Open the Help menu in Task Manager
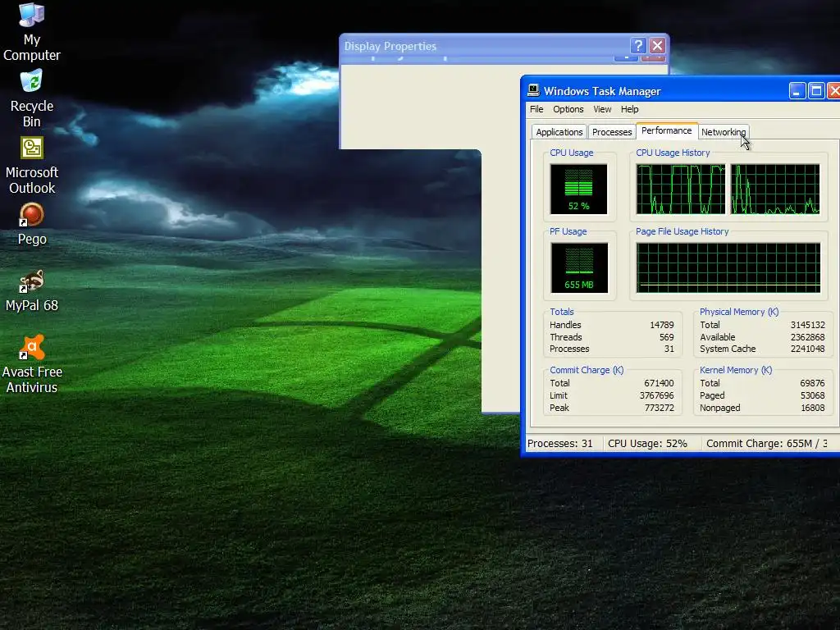This screenshot has height=630, width=840. [629, 109]
